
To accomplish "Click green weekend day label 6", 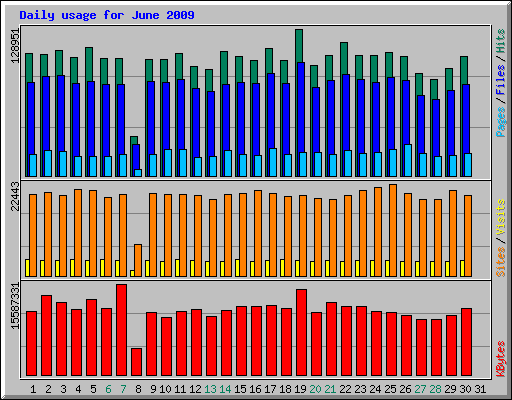I will tap(108, 389).
